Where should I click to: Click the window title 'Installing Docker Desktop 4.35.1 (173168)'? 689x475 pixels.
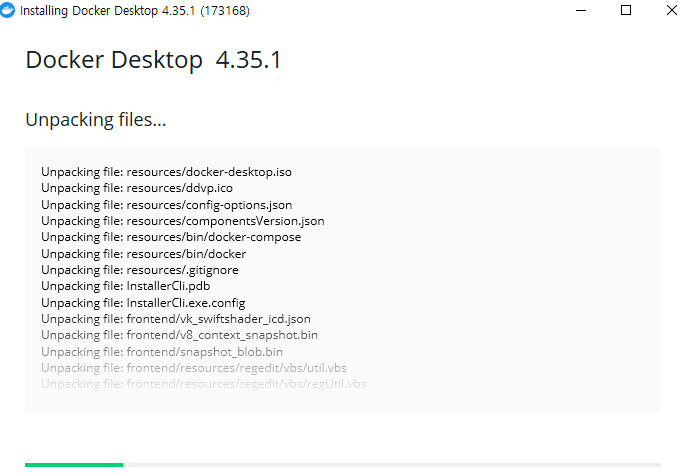click(135, 11)
